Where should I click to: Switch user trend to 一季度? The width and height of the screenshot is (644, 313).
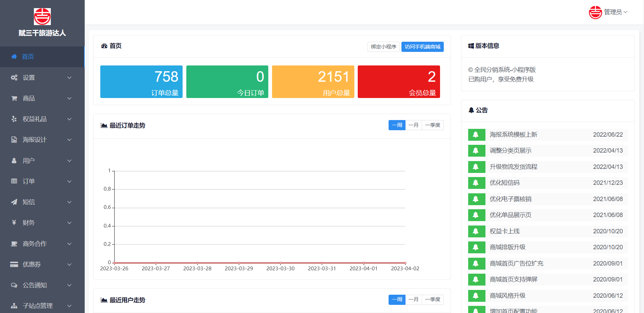coord(433,299)
